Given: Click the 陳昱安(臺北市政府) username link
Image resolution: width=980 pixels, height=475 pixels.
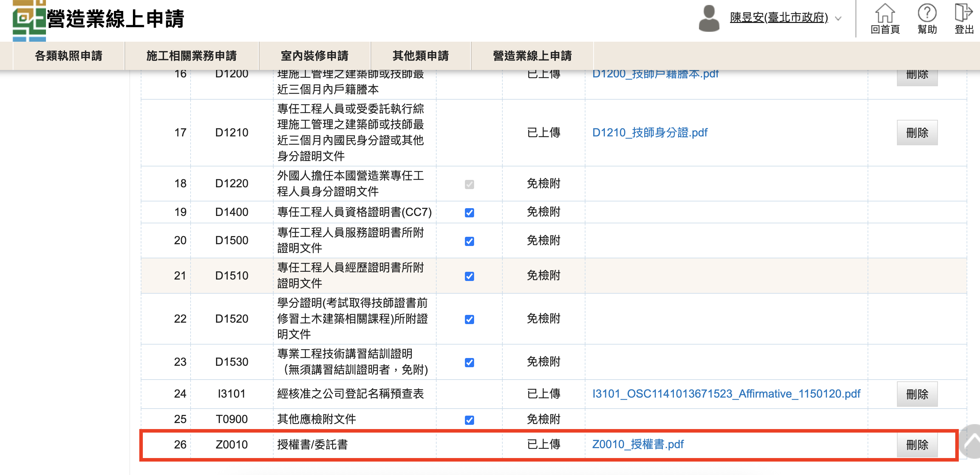Looking at the screenshot, I should tap(778, 17).
